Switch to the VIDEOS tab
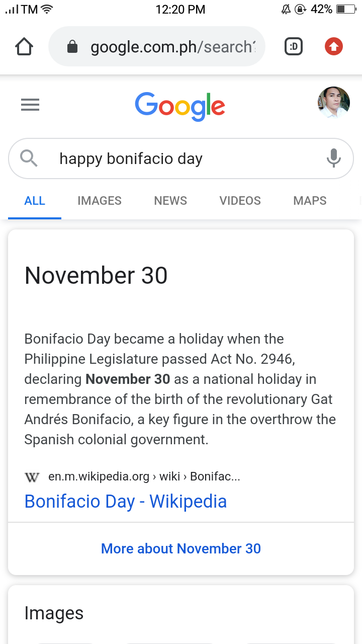This screenshot has width=362, height=644. coord(240,201)
